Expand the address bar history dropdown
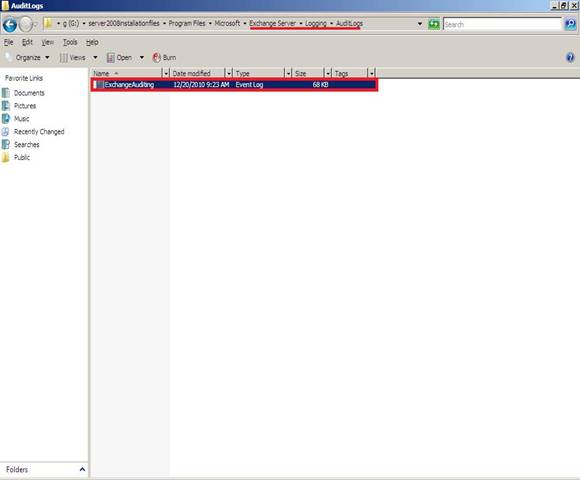This screenshot has height=480, width=580. pyautogui.click(x=420, y=24)
